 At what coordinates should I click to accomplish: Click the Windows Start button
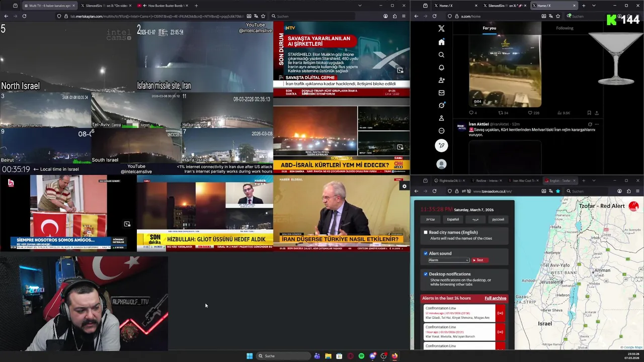(250, 356)
